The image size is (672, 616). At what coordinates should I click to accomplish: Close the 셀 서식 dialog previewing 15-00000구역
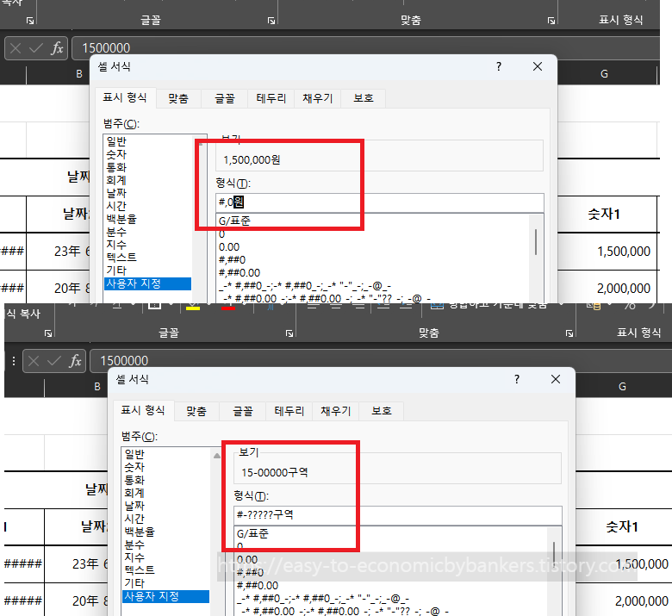click(x=556, y=379)
